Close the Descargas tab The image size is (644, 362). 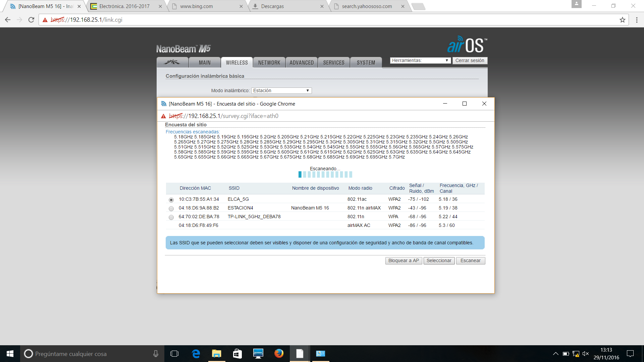322,6
